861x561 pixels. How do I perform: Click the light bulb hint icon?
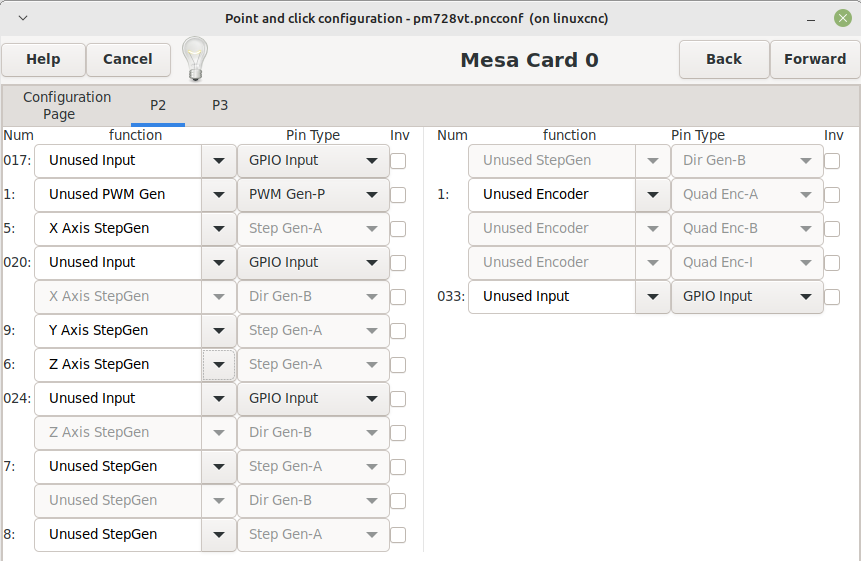click(195, 59)
